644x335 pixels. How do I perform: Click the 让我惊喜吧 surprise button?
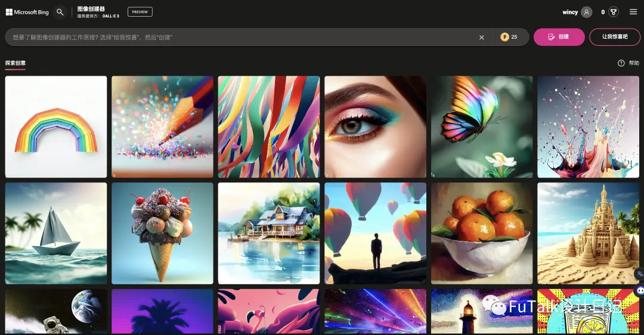(615, 37)
